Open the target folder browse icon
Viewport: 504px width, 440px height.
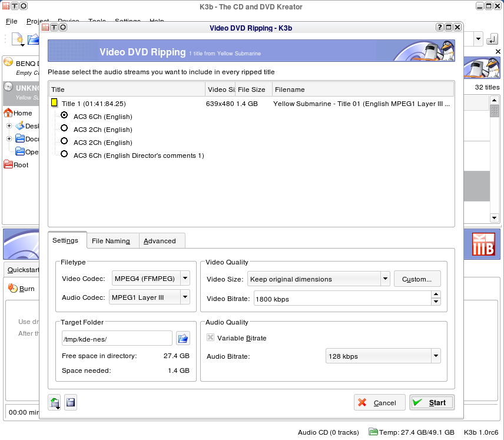(x=183, y=338)
